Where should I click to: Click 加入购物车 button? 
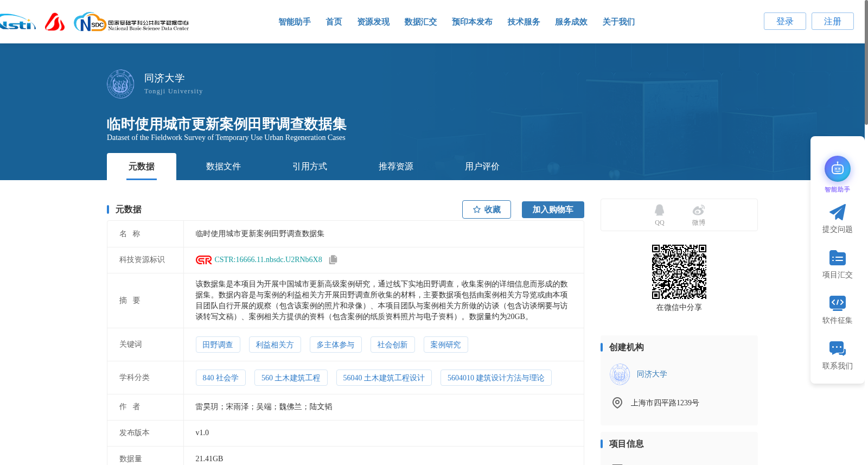point(553,209)
